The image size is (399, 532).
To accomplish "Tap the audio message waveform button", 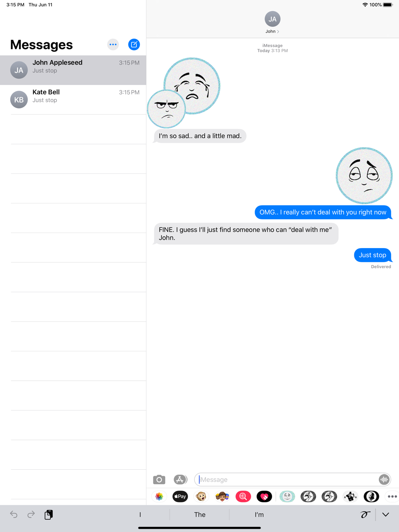I will [384, 479].
